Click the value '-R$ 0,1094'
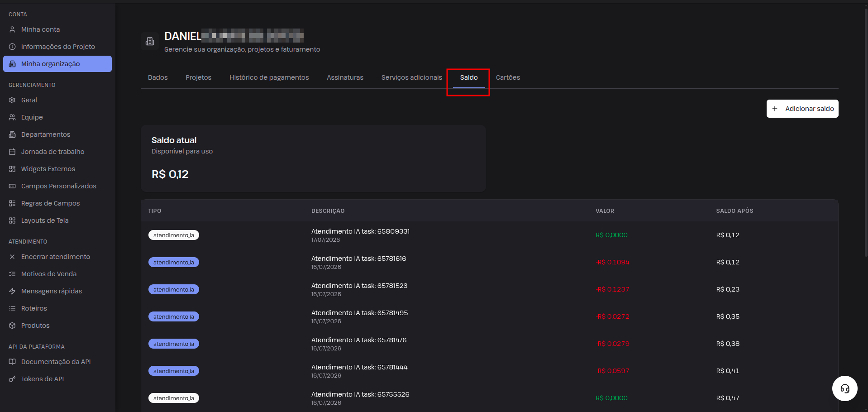The image size is (868, 412). pos(613,262)
